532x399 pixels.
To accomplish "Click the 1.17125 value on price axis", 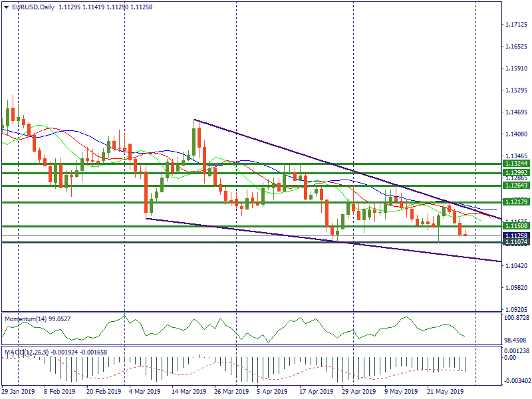I will (515, 25).
